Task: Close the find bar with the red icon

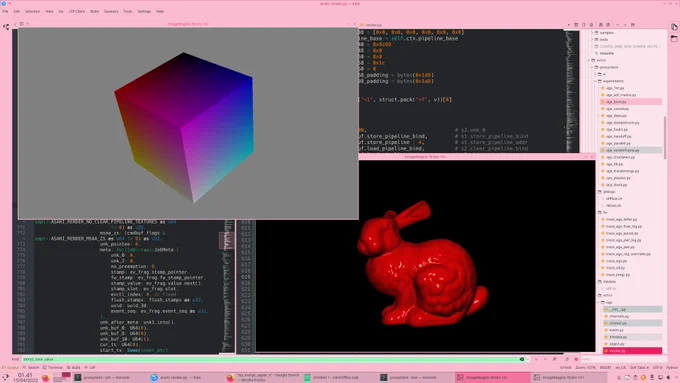Action: pyautogui.click(x=576, y=359)
